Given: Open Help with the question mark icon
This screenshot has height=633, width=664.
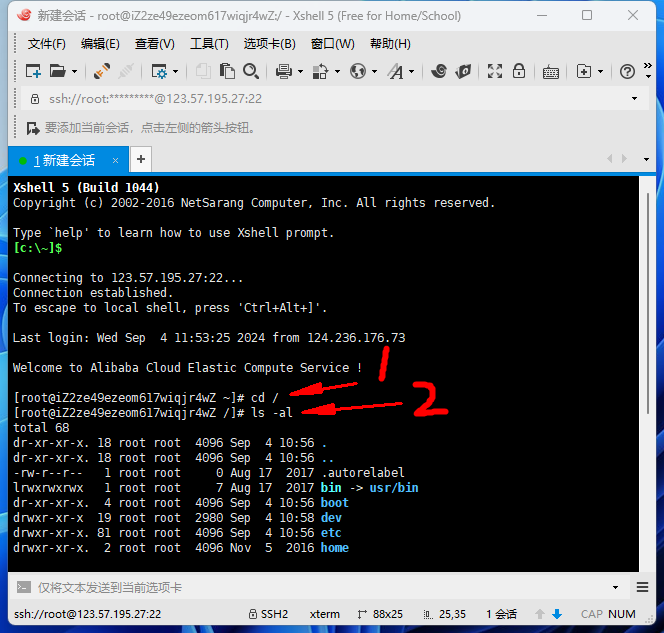Looking at the screenshot, I should [627, 72].
